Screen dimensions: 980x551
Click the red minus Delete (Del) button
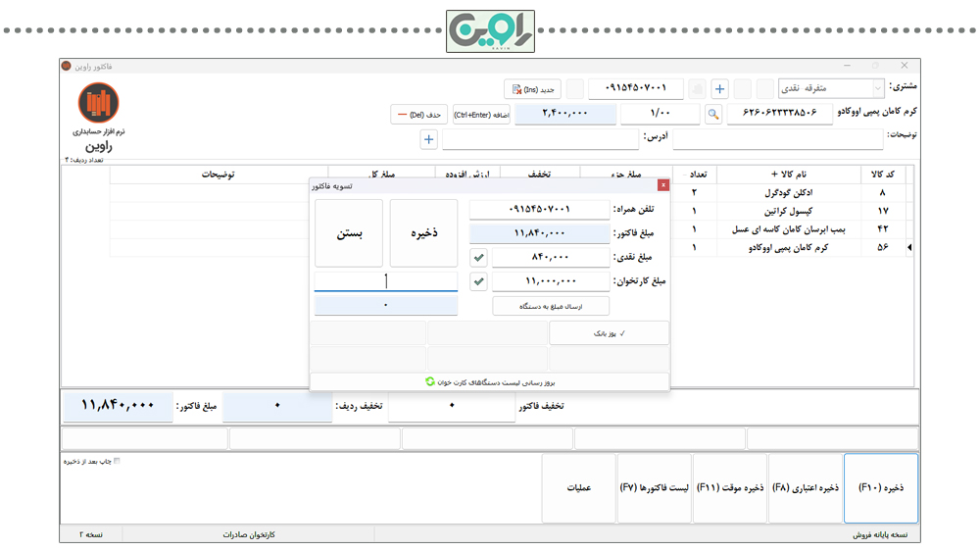click(418, 115)
